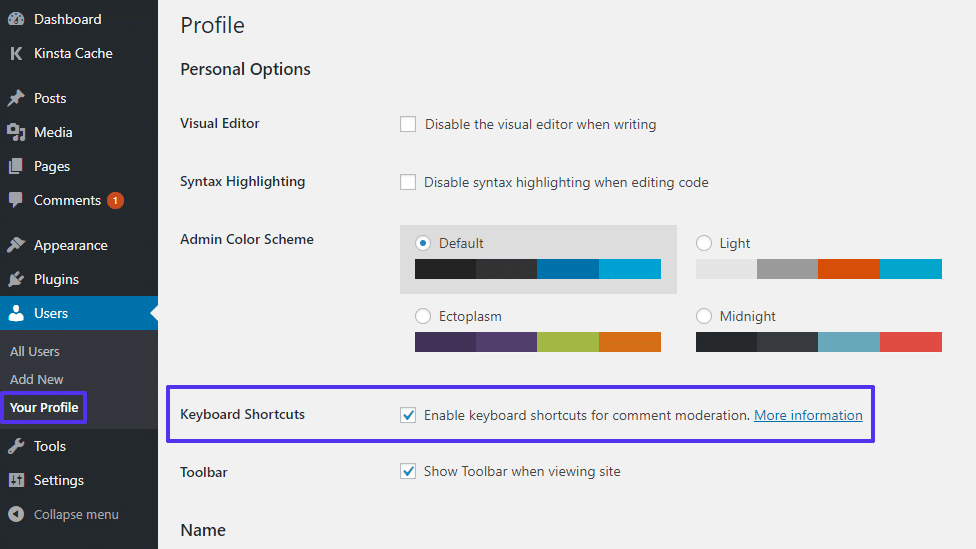Click the Comments speech bubble icon
976x549 pixels.
[16, 200]
